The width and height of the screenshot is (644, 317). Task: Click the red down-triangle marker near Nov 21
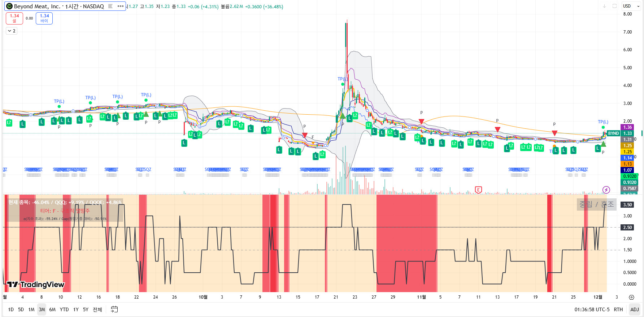pos(554,133)
